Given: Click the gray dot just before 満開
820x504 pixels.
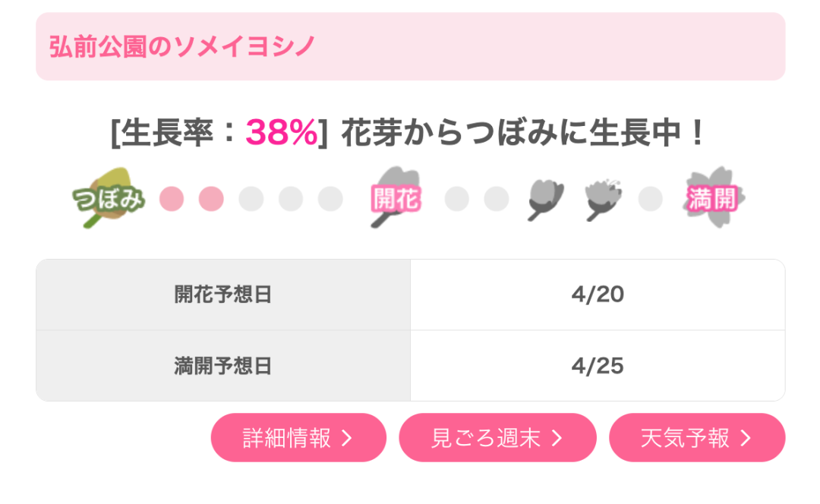Looking at the screenshot, I should [651, 199].
